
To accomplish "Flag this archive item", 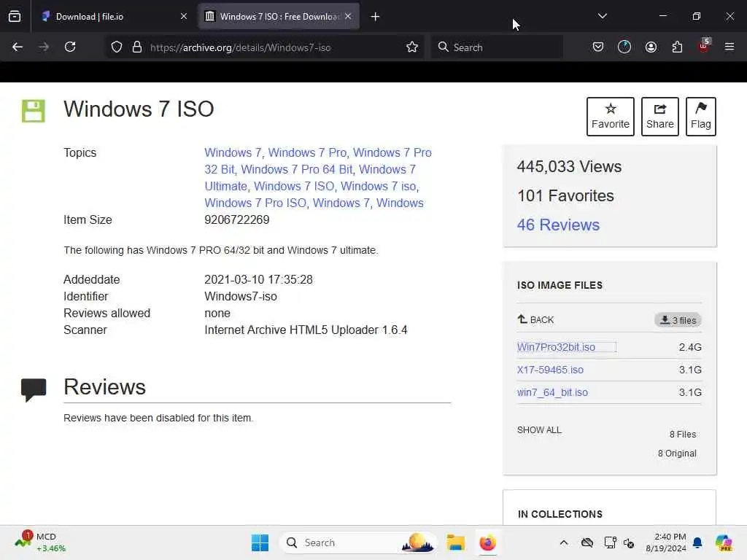I will [701, 117].
